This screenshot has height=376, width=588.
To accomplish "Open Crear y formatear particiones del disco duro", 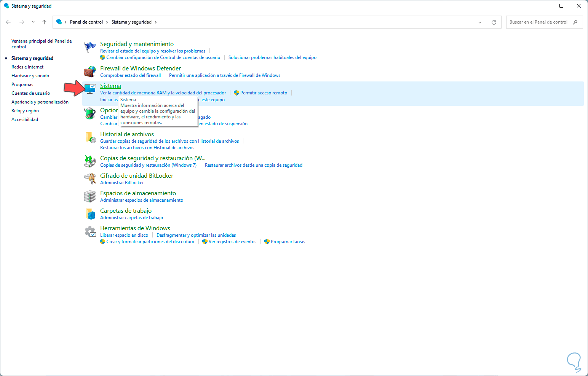I will click(x=150, y=242).
